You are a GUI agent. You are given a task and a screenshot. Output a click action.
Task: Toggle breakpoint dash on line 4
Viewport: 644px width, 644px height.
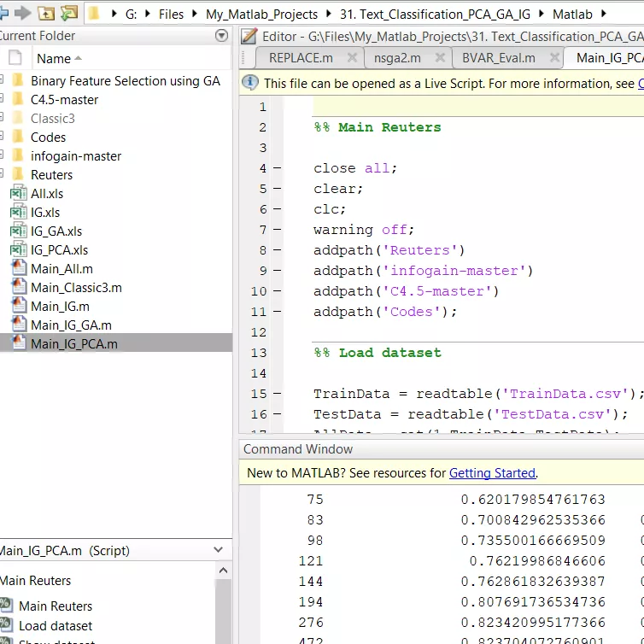(278, 168)
